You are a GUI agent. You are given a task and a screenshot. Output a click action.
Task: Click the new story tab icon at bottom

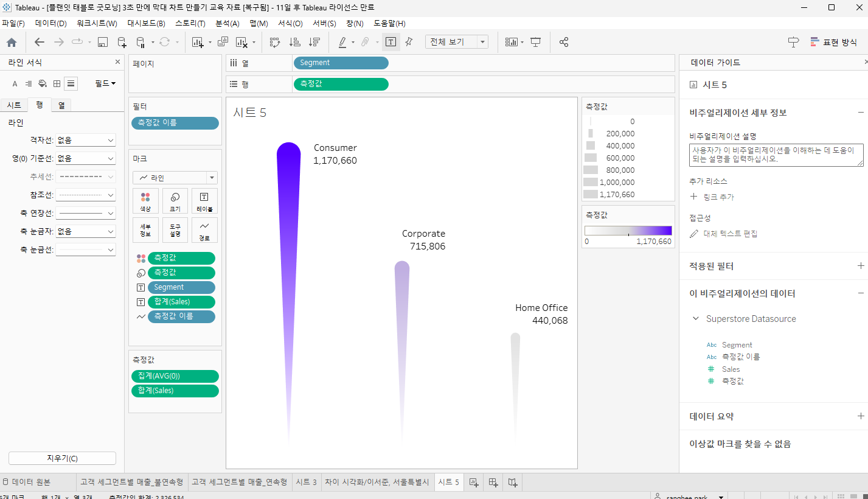[513, 482]
